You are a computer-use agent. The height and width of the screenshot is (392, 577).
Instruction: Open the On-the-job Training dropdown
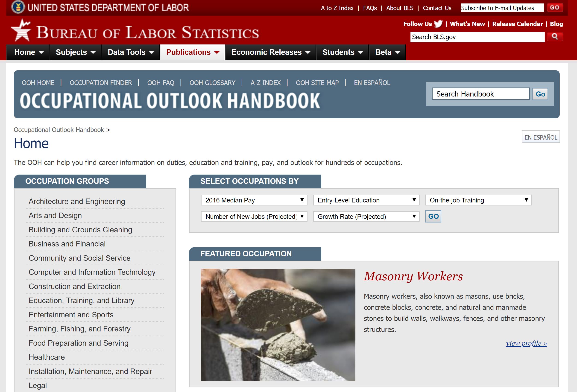pyautogui.click(x=478, y=200)
